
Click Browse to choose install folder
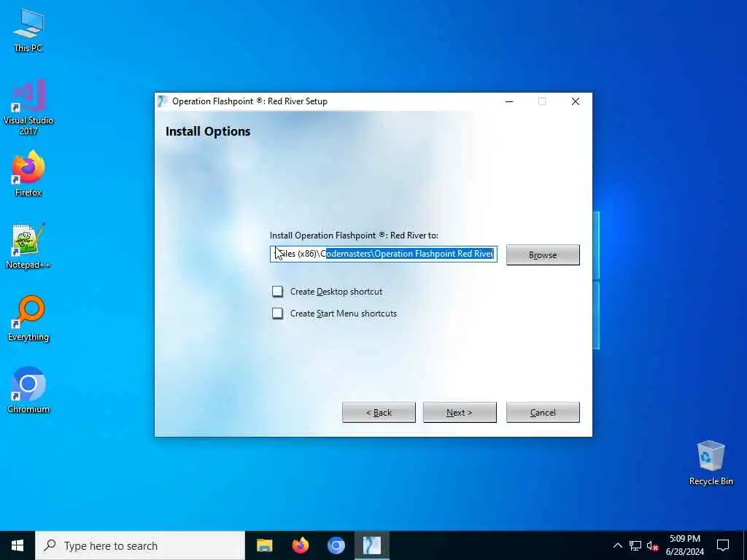(x=543, y=254)
